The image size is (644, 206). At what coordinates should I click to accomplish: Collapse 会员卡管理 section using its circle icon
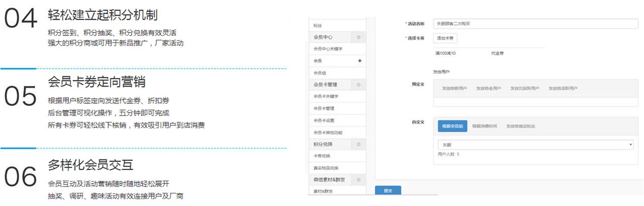tap(359, 85)
